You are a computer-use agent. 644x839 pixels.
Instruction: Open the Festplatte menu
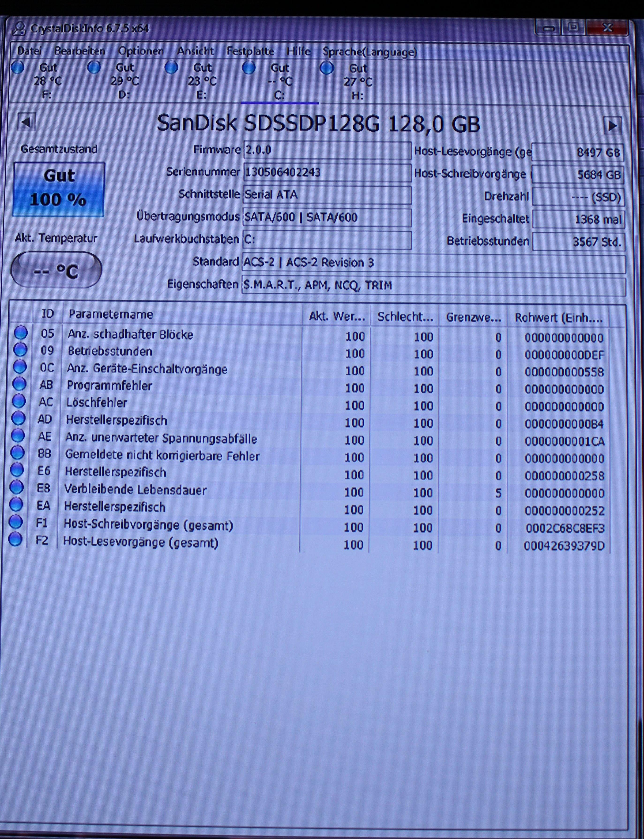250,51
